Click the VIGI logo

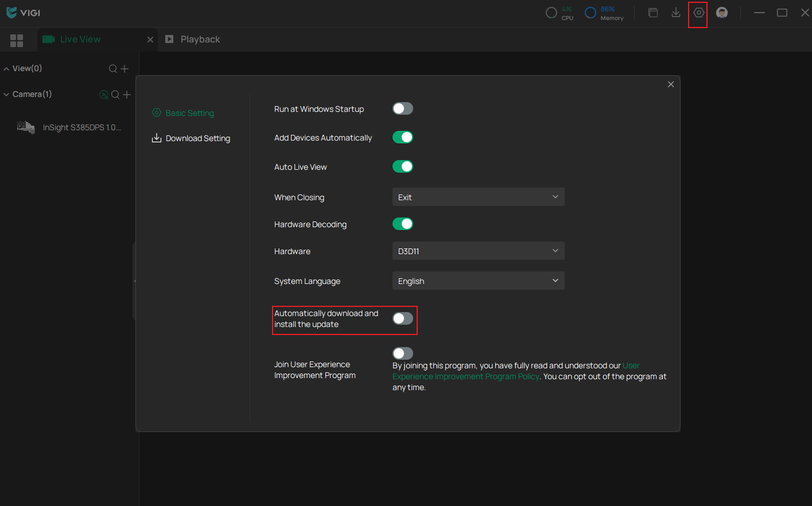click(x=23, y=13)
